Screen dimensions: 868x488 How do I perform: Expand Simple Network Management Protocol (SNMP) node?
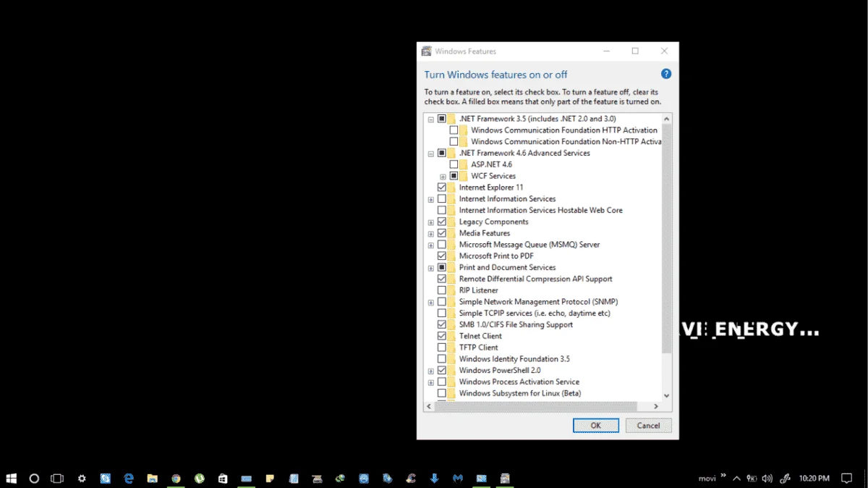pyautogui.click(x=431, y=302)
